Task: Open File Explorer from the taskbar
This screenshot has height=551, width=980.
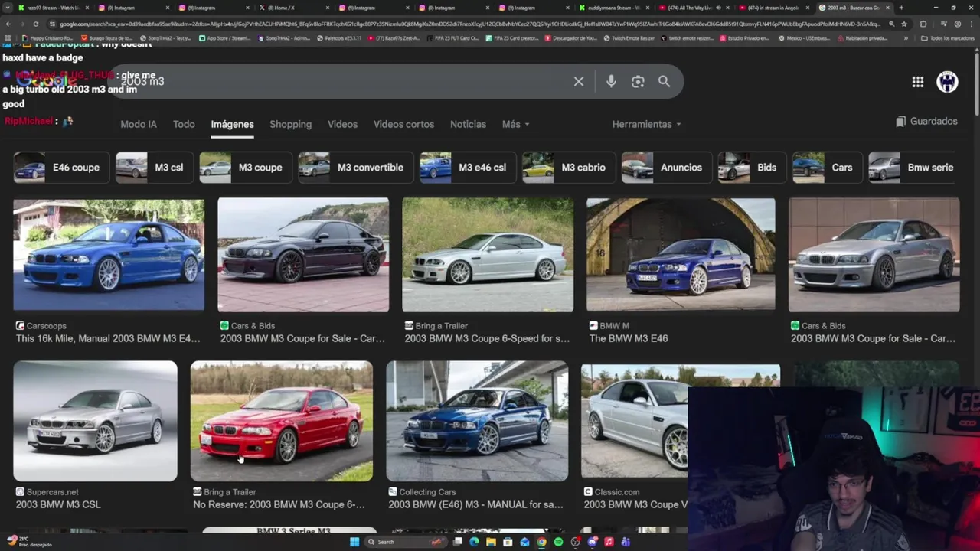Action: [491, 542]
